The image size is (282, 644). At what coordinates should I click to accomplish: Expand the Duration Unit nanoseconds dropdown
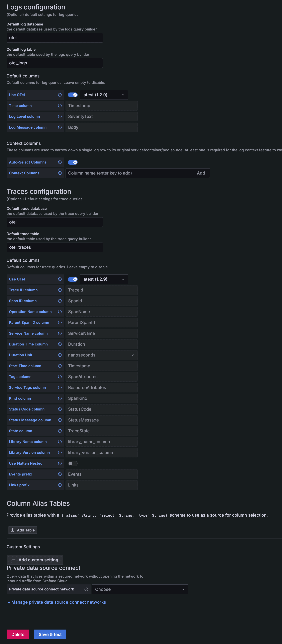[x=101, y=355]
